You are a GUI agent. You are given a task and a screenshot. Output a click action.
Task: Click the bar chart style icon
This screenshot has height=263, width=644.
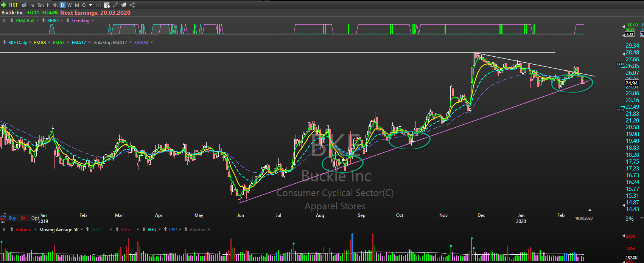[x=98, y=5]
